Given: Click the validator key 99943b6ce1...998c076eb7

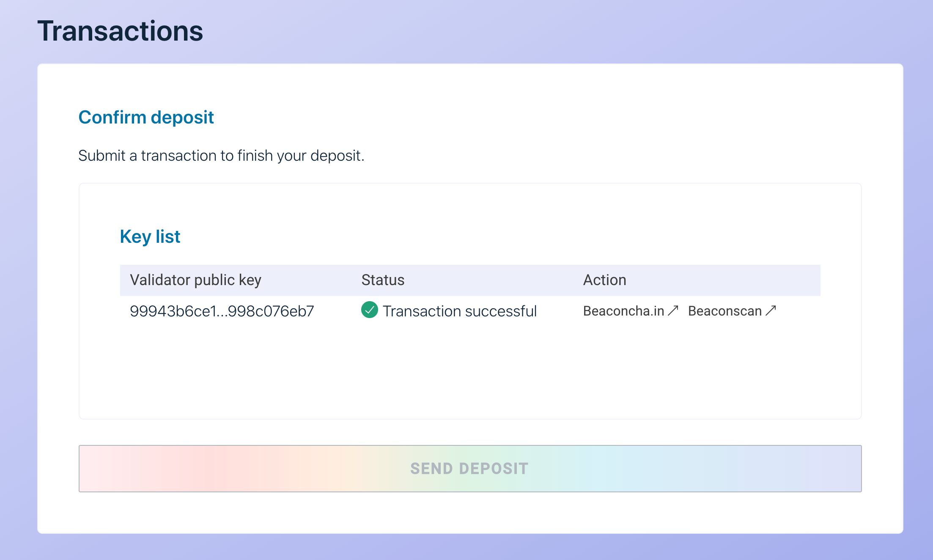Looking at the screenshot, I should click(x=222, y=311).
